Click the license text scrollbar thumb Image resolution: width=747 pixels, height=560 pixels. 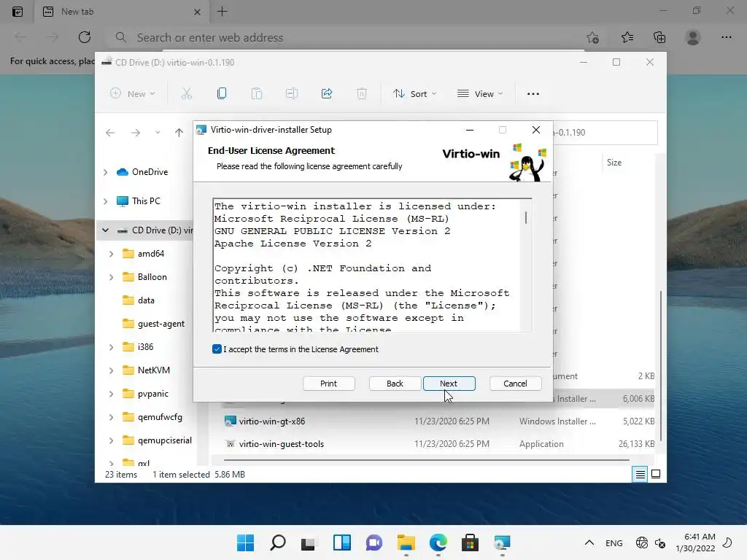[526, 217]
